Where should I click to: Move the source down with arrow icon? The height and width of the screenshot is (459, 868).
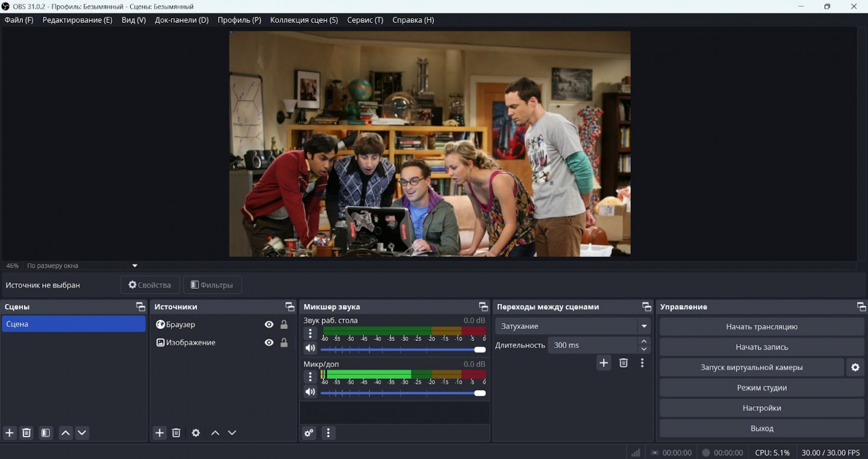coord(232,433)
